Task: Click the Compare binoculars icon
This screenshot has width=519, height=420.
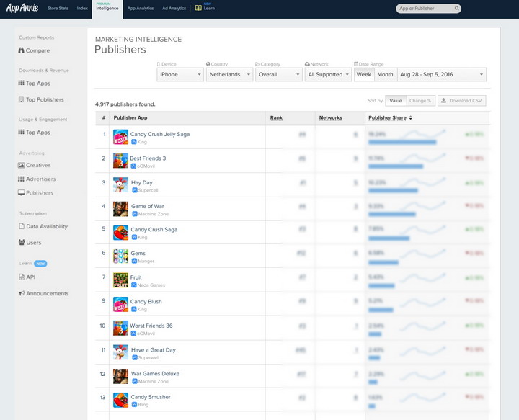Action: coord(21,50)
